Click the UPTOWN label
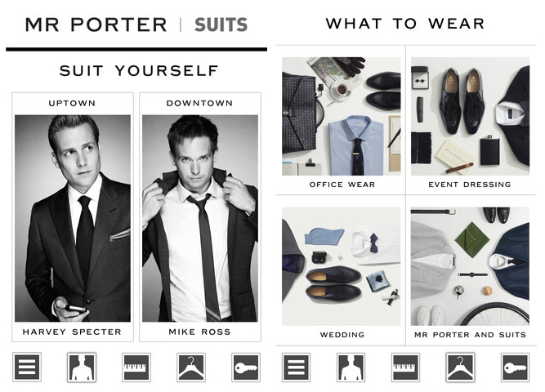545x392 pixels. pyautogui.click(x=72, y=103)
